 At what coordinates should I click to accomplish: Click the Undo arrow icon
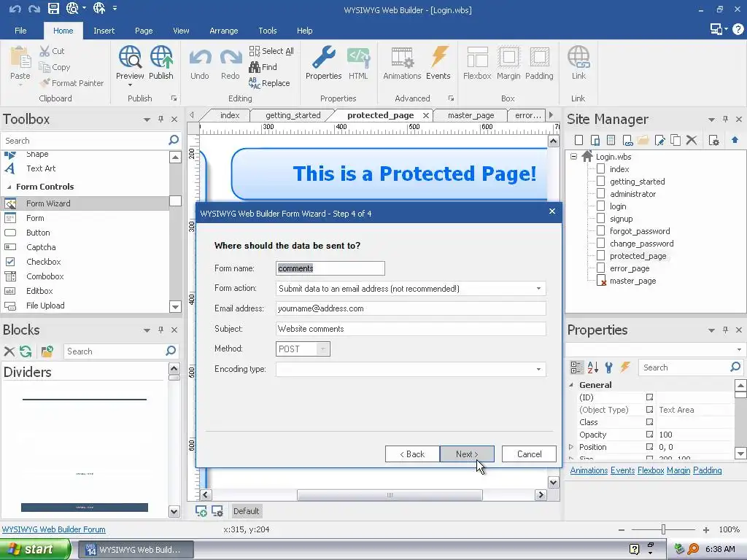tap(200, 58)
